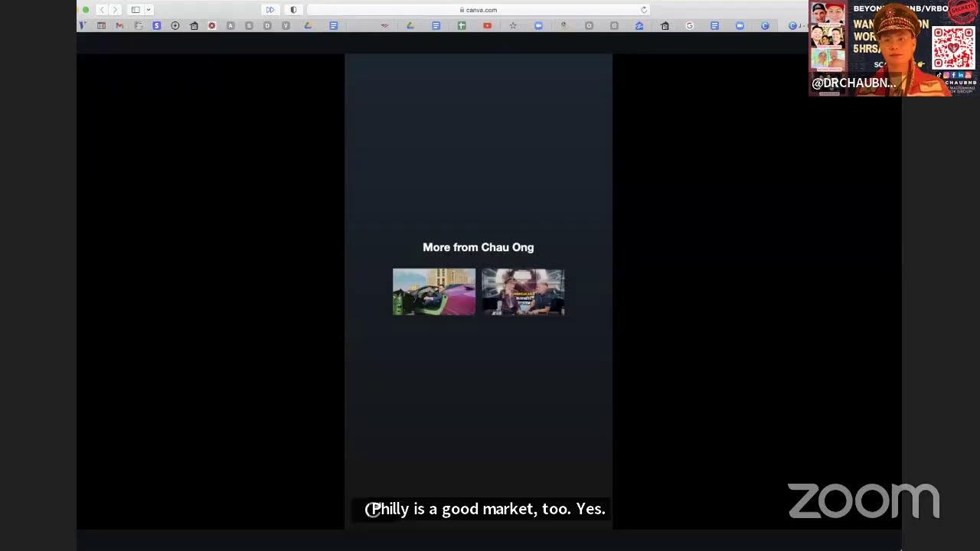Open the Google Docs bookmark before green plus

coord(436,25)
